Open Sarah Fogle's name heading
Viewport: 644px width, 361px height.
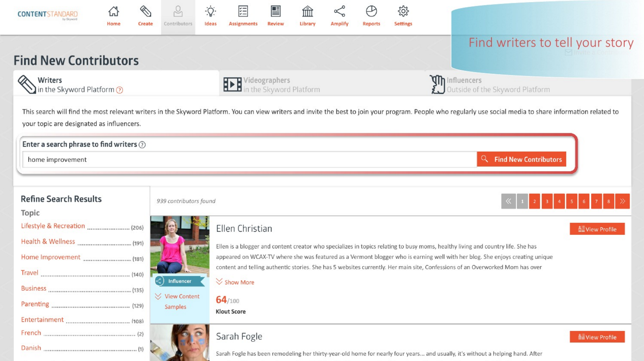click(239, 337)
